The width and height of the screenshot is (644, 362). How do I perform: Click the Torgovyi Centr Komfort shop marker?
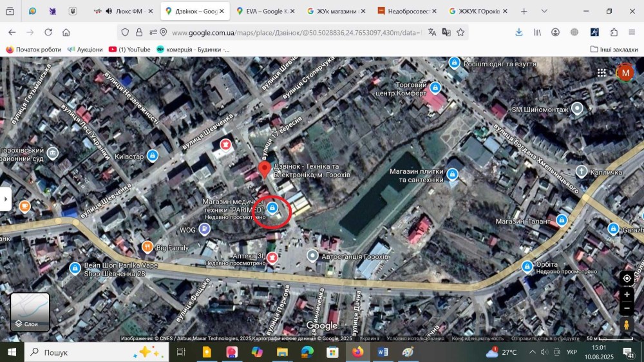tap(435, 88)
